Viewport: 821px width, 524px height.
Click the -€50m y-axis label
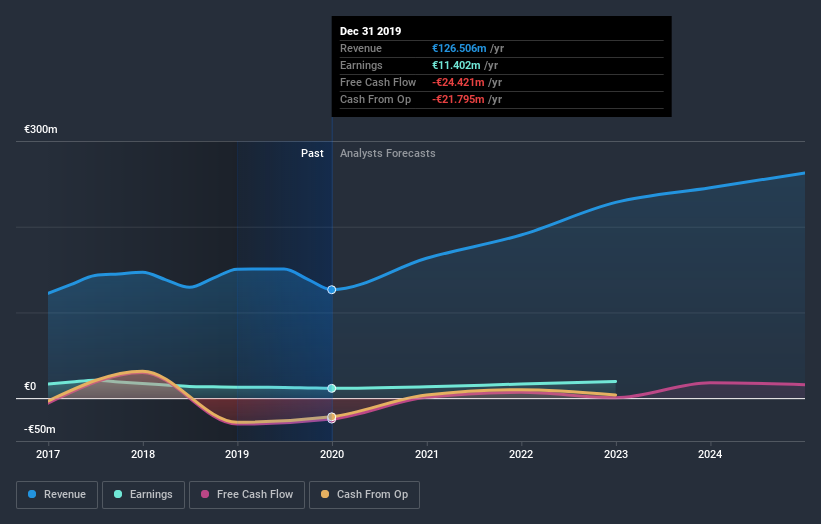(x=40, y=429)
